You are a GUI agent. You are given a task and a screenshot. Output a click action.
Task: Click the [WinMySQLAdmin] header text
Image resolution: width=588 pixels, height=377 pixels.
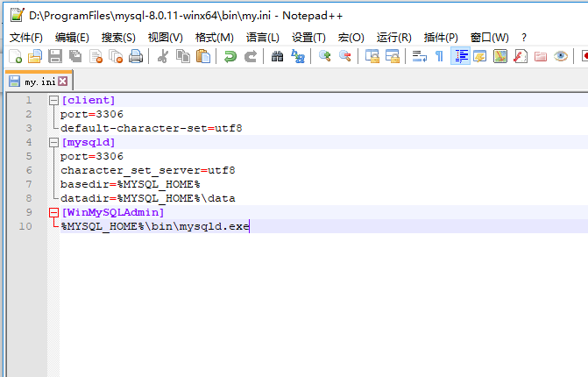[x=112, y=212]
